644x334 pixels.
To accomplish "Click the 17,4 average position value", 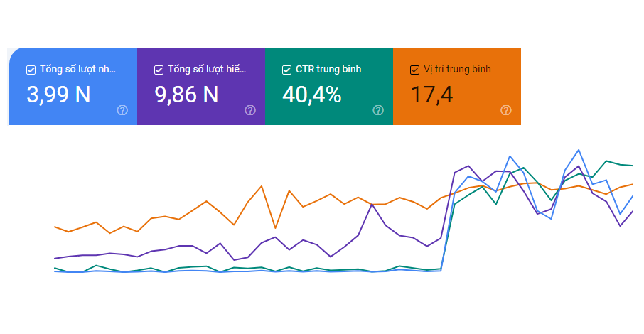I will point(432,95).
